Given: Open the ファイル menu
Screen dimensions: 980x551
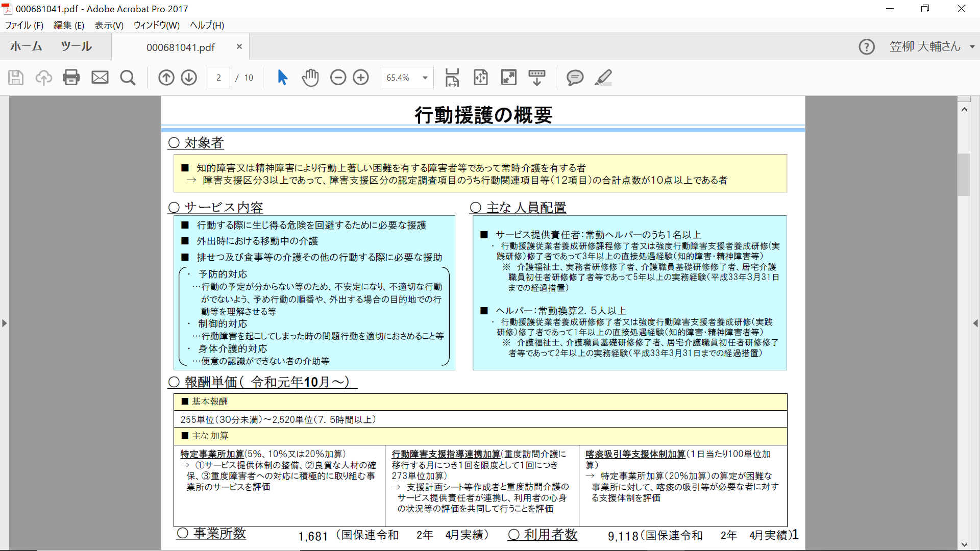Looking at the screenshot, I should [24, 25].
